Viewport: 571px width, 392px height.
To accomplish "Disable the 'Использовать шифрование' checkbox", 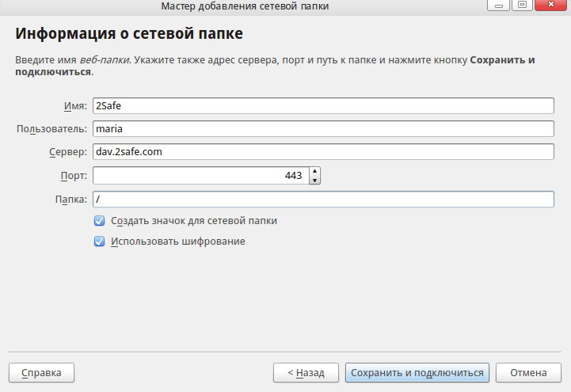I will [99, 242].
